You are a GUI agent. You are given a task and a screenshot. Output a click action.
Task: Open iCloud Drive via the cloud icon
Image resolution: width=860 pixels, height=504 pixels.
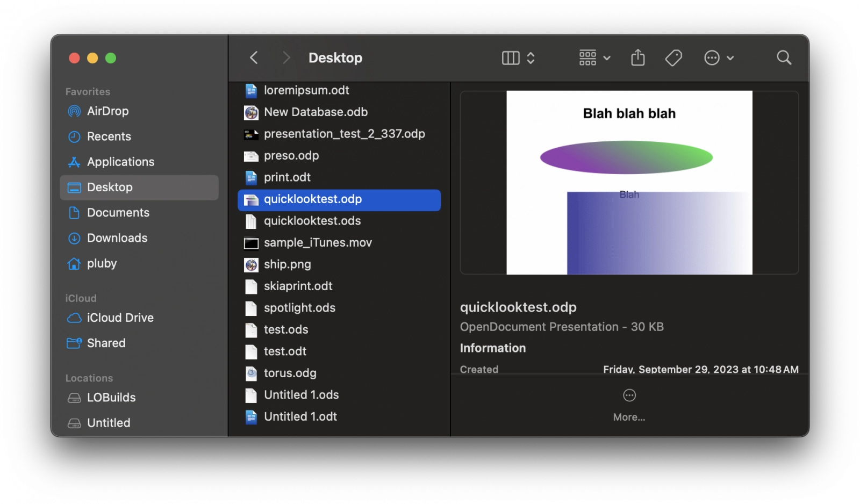point(75,318)
